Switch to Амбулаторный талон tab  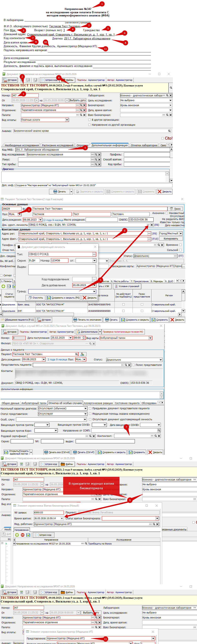click(34, 403)
